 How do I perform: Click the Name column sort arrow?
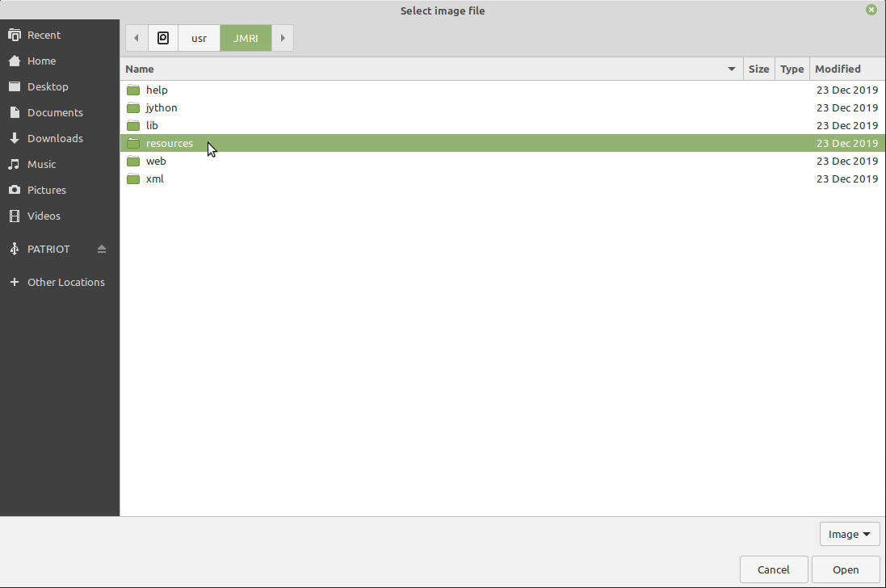[732, 69]
